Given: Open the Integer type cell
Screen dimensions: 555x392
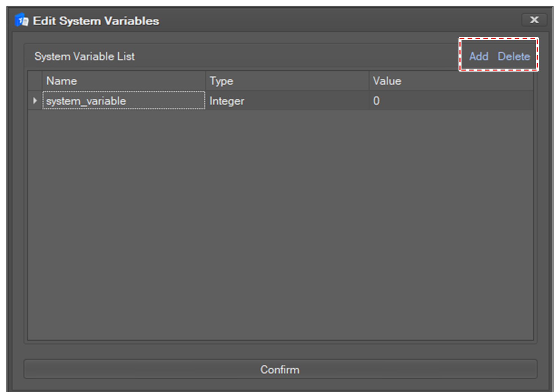Looking at the screenshot, I should (x=287, y=101).
